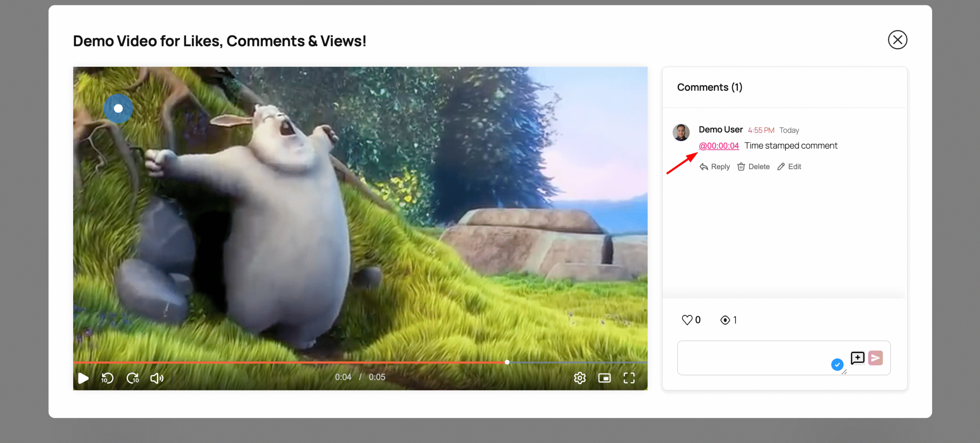This screenshot has height=443, width=980.
Task: Click the blue comment marker on video
Action: click(x=118, y=108)
